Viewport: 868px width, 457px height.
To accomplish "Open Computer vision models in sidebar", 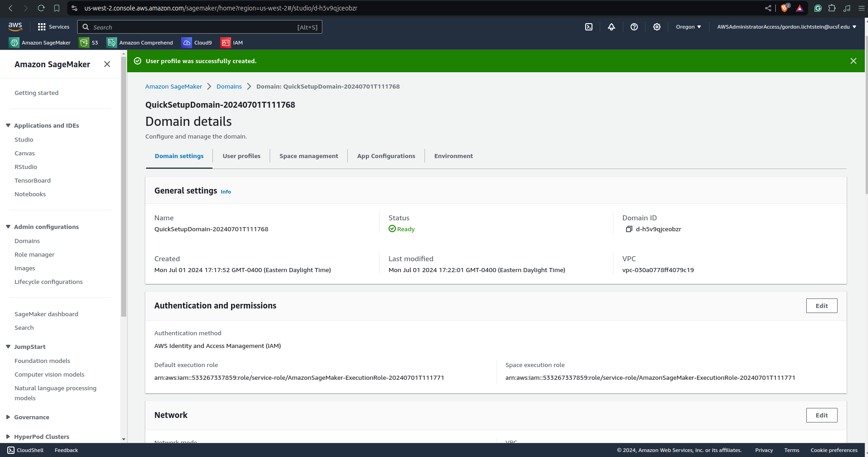I will [49, 374].
